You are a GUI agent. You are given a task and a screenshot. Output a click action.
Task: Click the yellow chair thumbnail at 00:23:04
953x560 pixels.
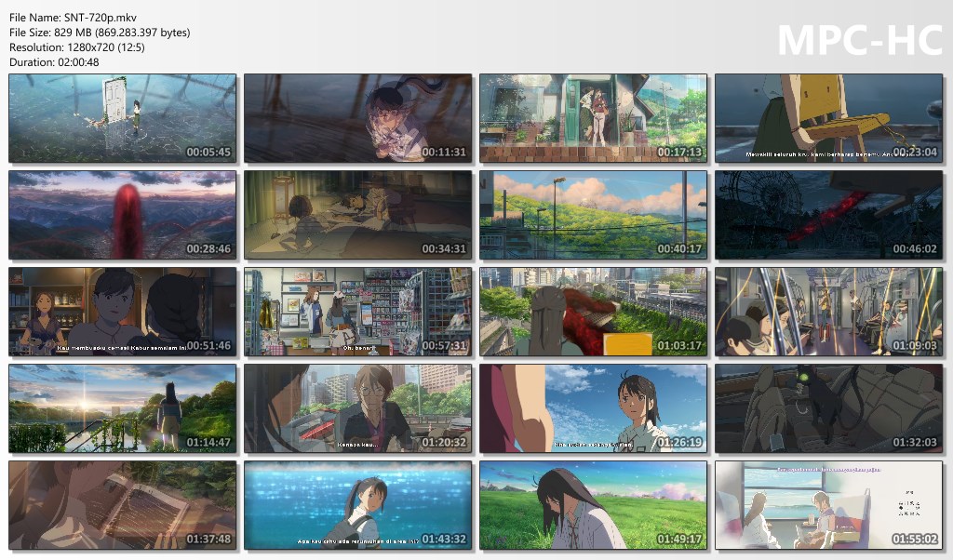(828, 118)
